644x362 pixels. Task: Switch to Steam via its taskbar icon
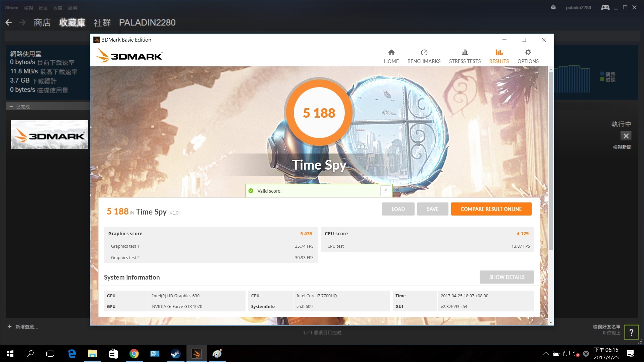[176, 354]
